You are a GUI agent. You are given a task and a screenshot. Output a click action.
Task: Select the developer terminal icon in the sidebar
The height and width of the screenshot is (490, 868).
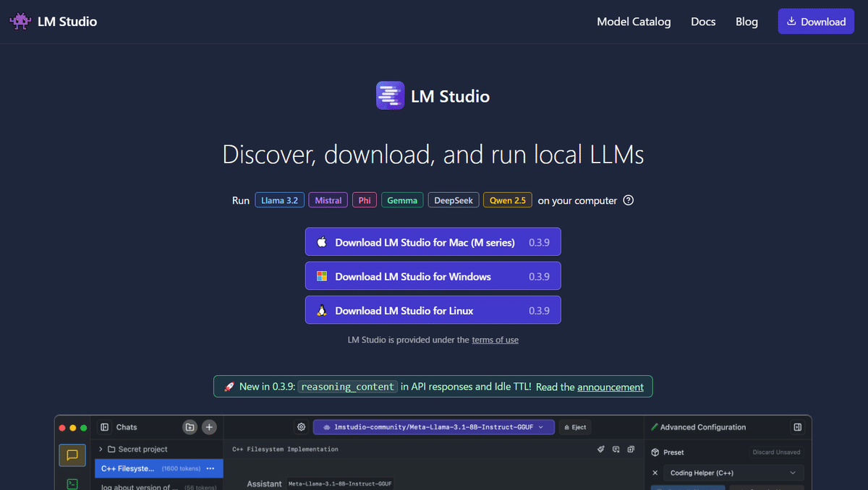click(72, 483)
